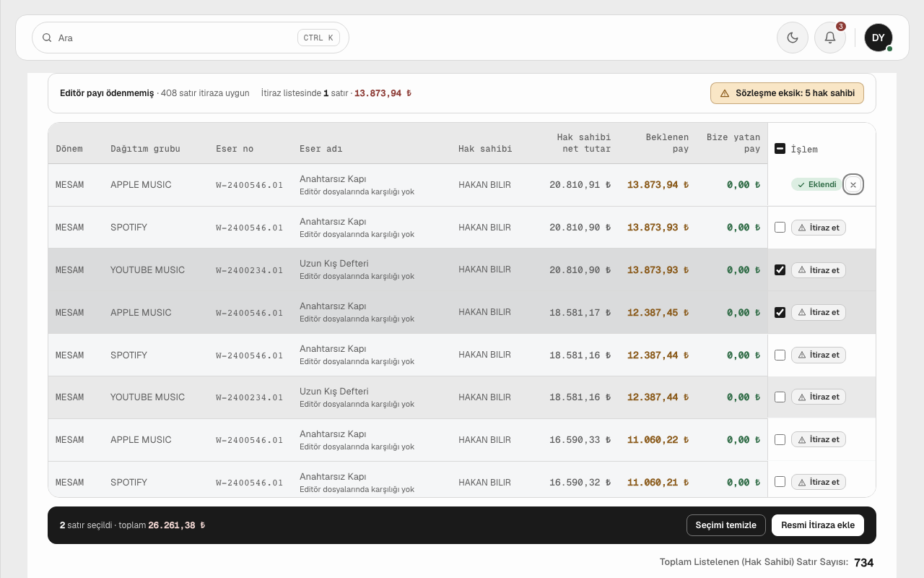Click the Editör payı ödenmemiş heading
924x578 pixels.
(x=107, y=93)
